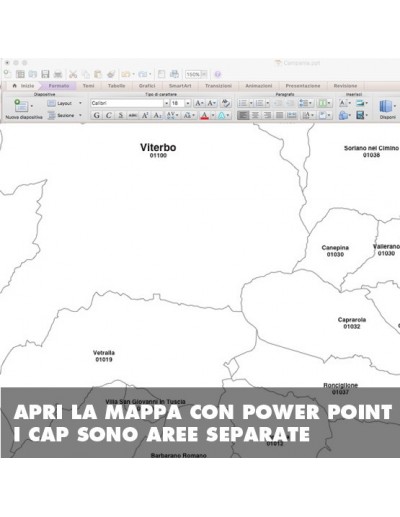Viewport: 400px width, 517px height.
Task: Click the Copy icon in top toolbar
Action: (86, 74)
